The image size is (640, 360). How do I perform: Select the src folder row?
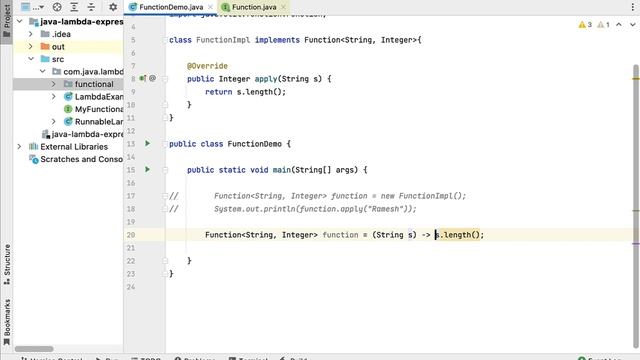pos(68,59)
